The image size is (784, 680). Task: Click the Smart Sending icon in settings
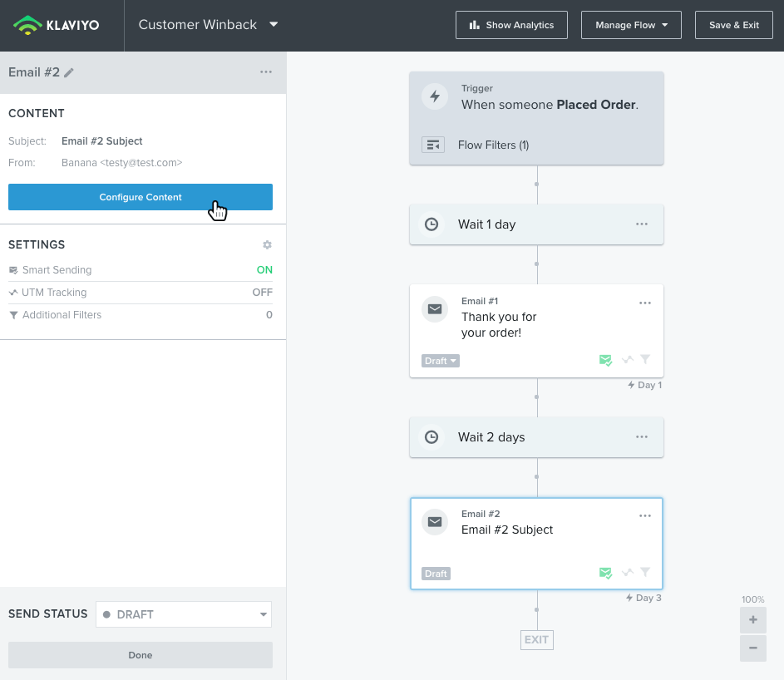(13, 270)
